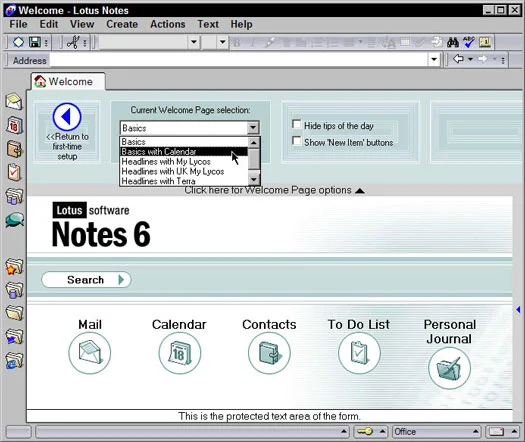Select 'Basics' in the dropdown list
The image size is (525, 442).
(x=184, y=142)
